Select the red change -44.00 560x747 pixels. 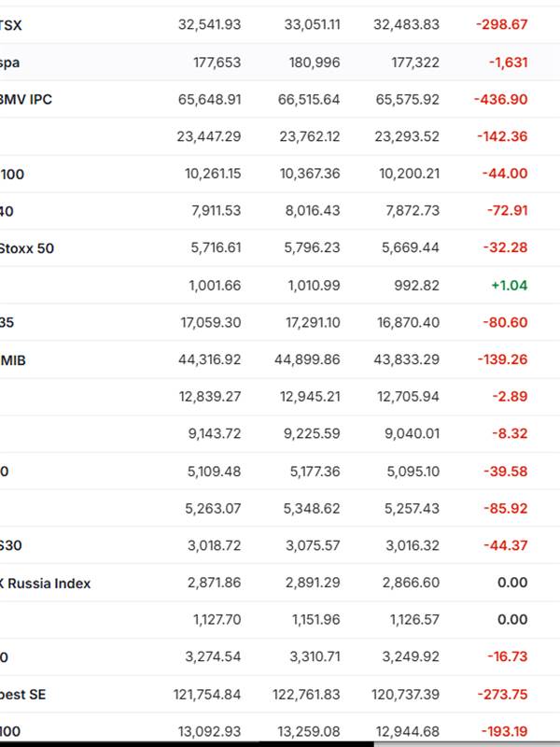pyautogui.click(x=505, y=174)
